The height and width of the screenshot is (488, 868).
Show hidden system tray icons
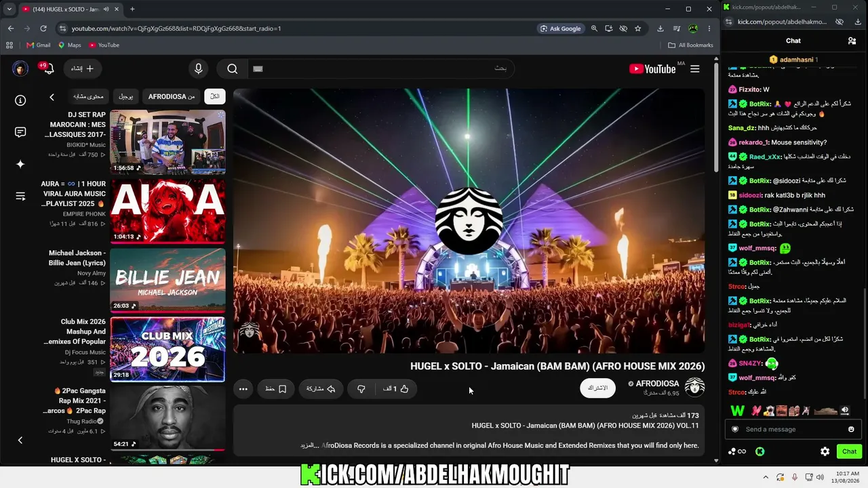pos(764,477)
